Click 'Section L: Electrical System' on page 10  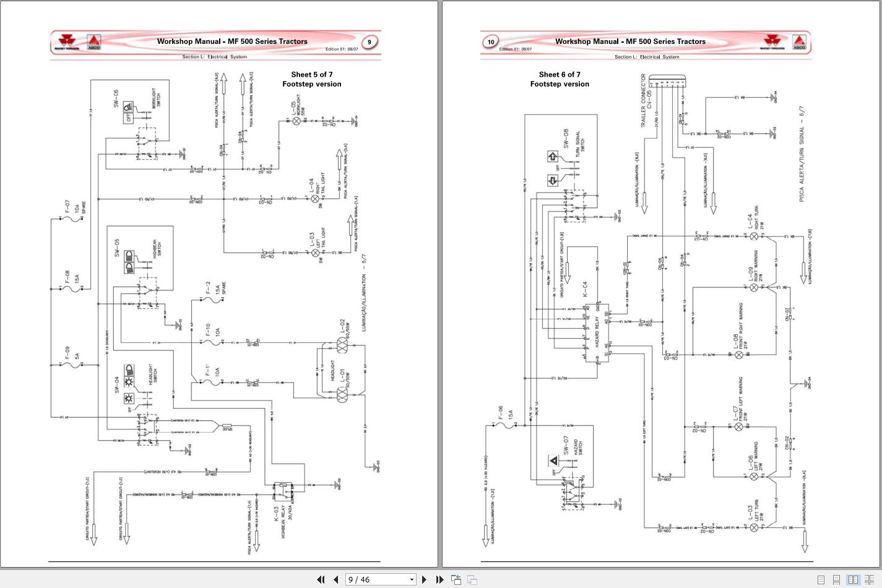pos(647,56)
